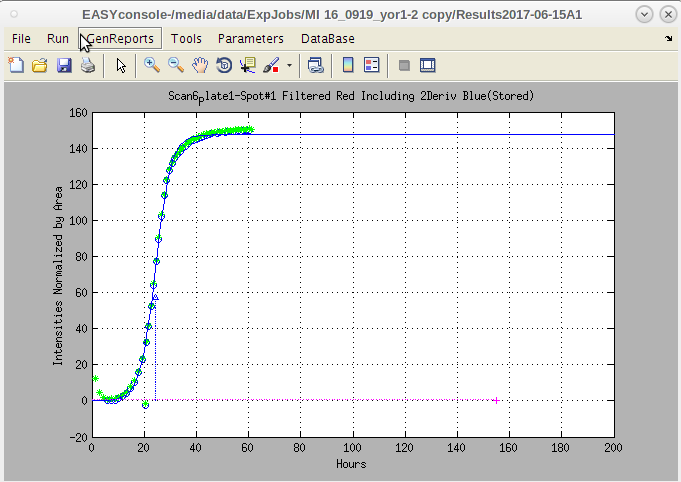Select the Zoom Out magnifier tool
This screenshot has width=681, height=482.
point(175,65)
